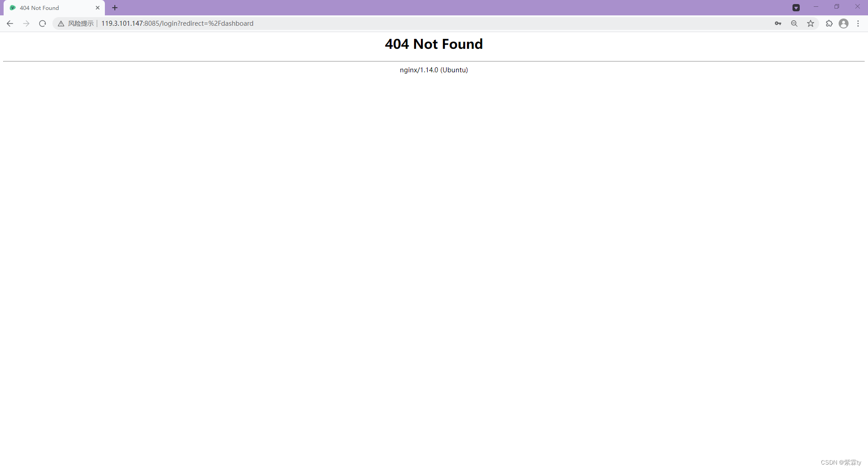Go forward to the next page

[26, 23]
